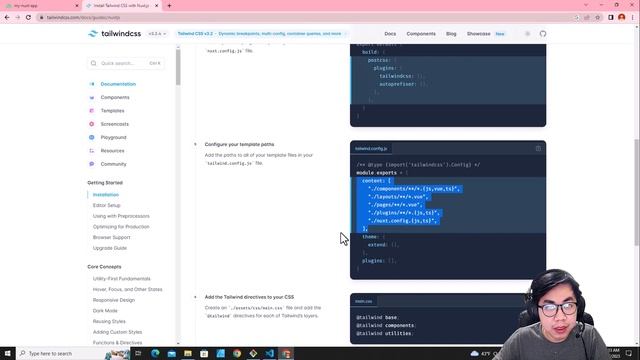
Task: Click the tailwindcss logo
Action: pos(114,34)
